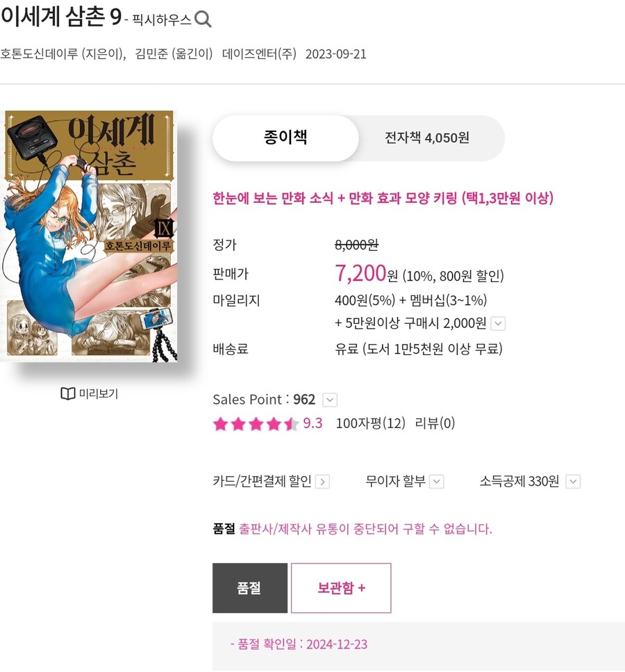Screen dimensions: 625x672
Task: Expand the mileage 2,000원 details chevron
Action: (x=498, y=323)
